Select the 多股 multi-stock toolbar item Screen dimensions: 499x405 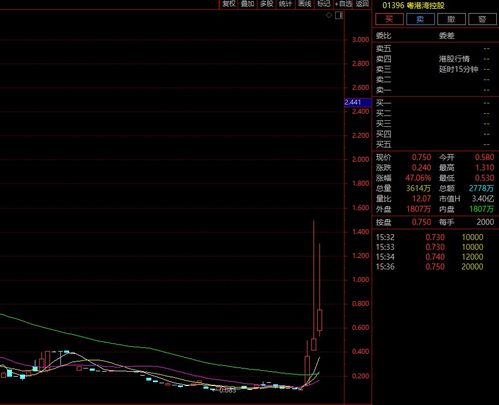pyautogui.click(x=266, y=4)
